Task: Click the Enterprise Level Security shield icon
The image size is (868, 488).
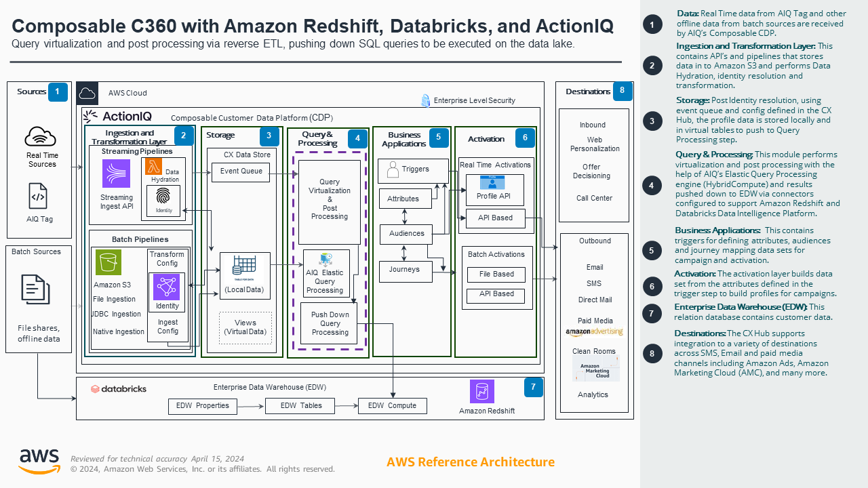Action: point(425,100)
